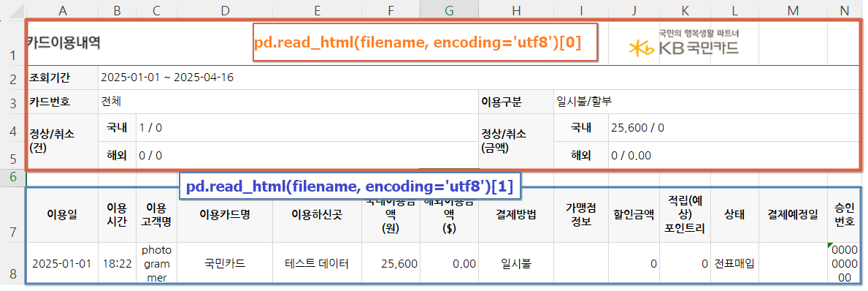The height and width of the screenshot is (291, 868).
Task: Select the 일시불 payment method cell
Action: [516, 264]
